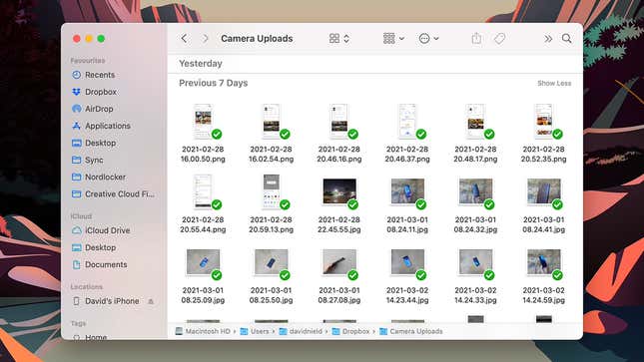Click davidnield in the path bar

[x=301, y=331]
